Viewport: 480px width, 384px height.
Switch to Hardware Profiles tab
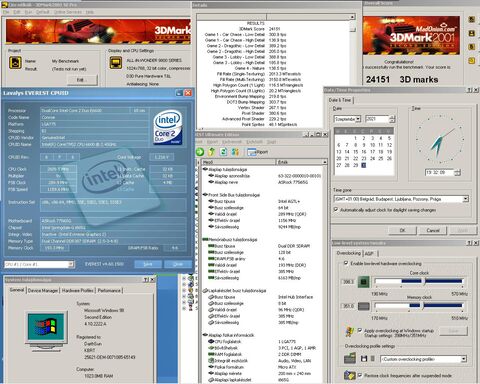tap(78, 290)
